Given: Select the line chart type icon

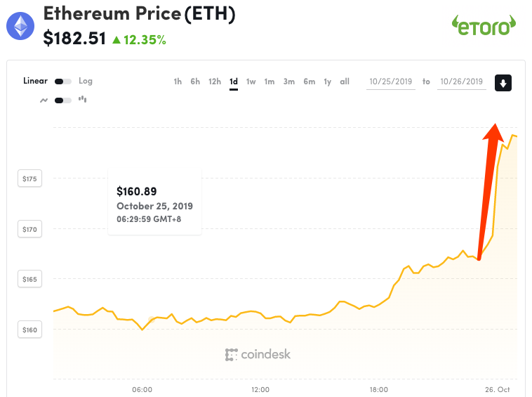Looking at the screenshot, I should (x=44, y=100).
